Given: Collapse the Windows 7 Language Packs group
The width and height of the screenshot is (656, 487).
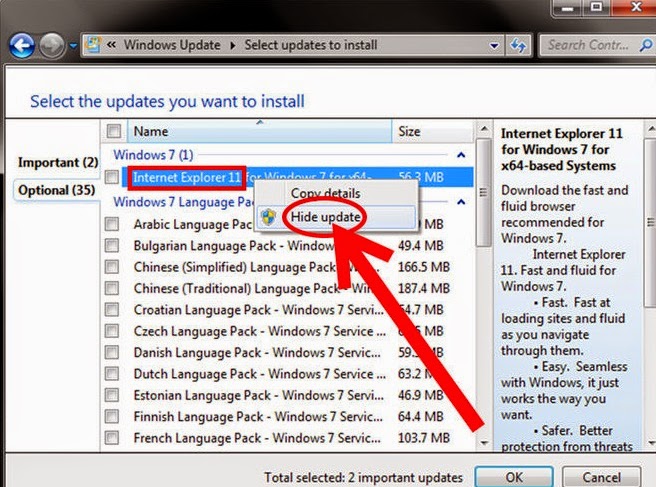Looking at the screenshot, I should pyautogui.click(x=461, y=202).
